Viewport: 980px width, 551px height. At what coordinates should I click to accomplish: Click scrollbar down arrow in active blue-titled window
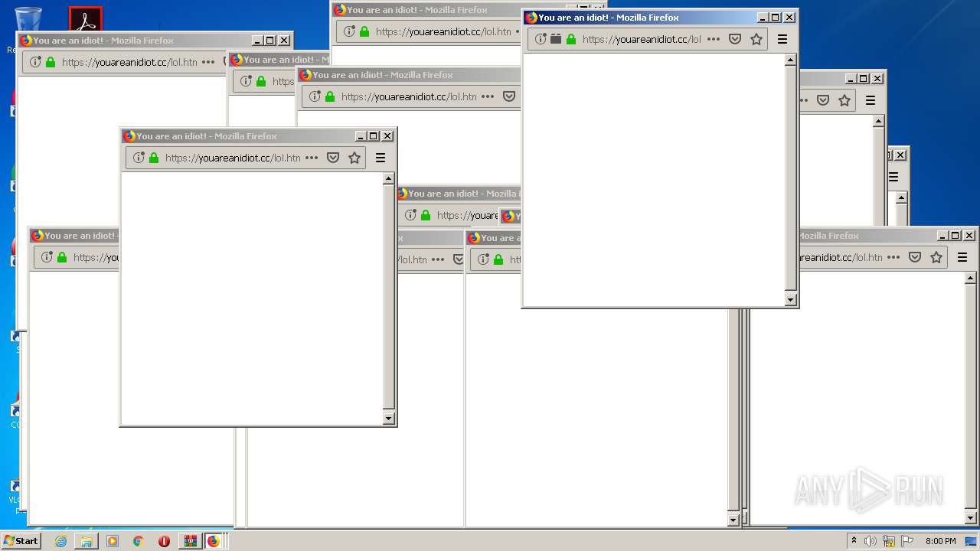[790, 300]
